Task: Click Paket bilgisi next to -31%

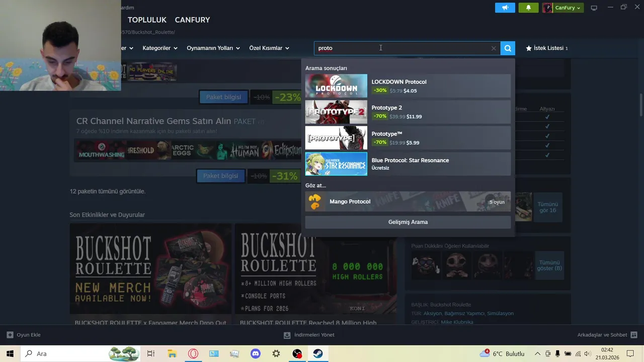Action: pyautogui.click(x=220, y=176)
